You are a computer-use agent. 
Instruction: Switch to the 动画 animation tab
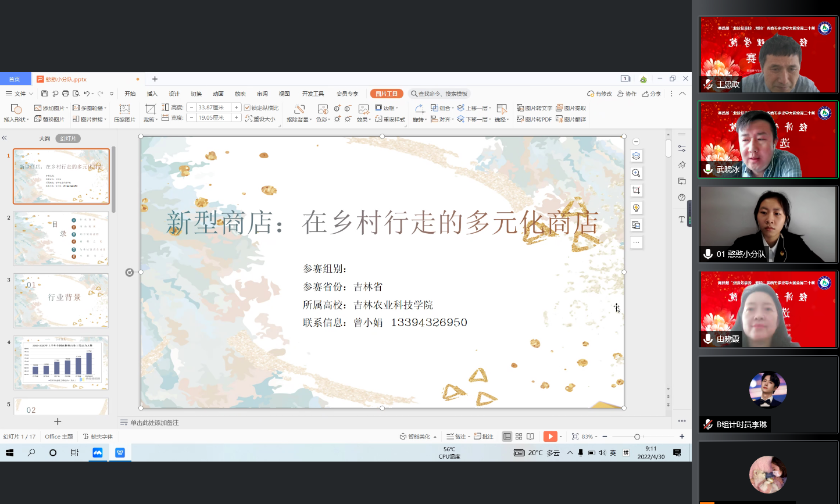218,94
